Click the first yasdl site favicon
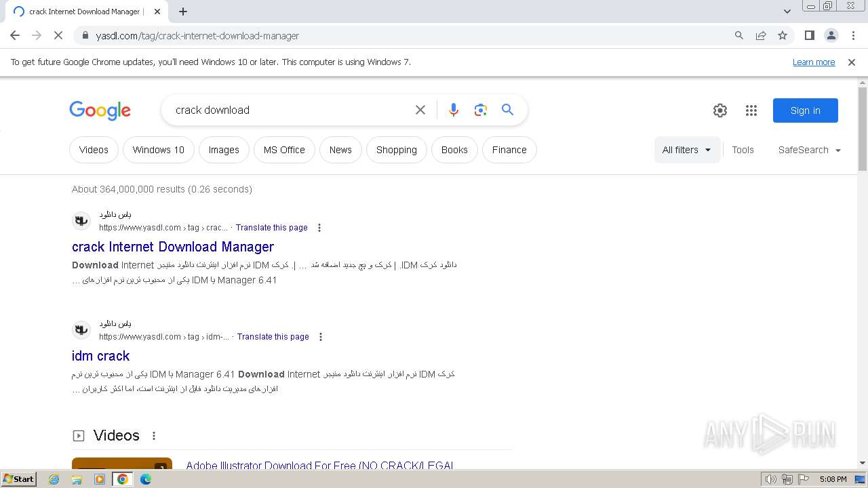 click(x=81, y=221)
